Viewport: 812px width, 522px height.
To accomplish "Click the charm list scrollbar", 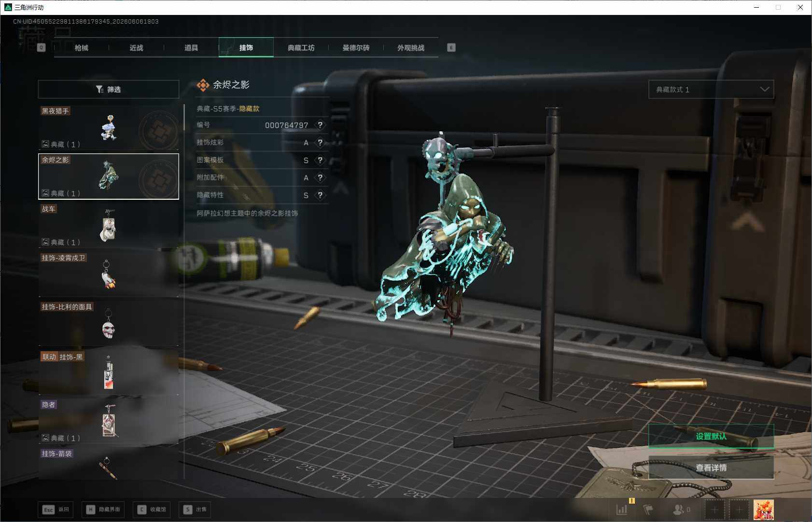I will pyautogui.click(x=184, y=117).
